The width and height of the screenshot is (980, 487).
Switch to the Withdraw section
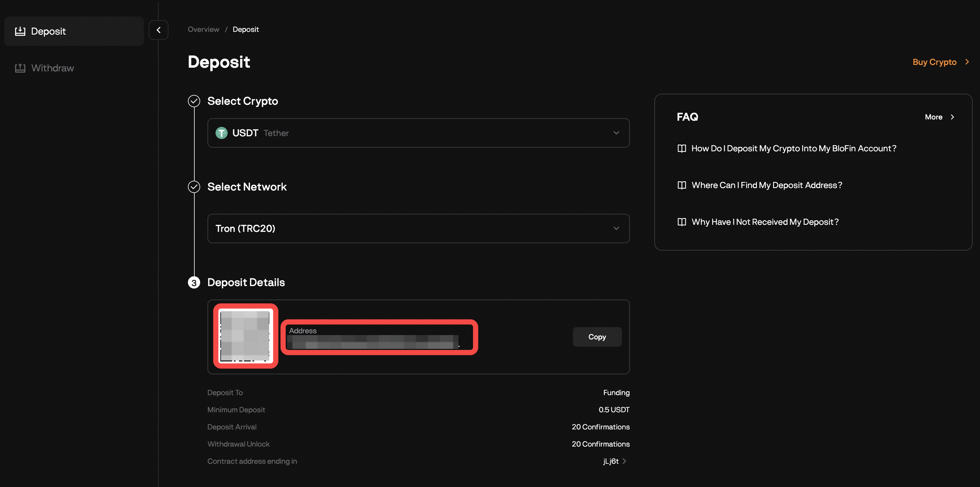click(53, 68)
